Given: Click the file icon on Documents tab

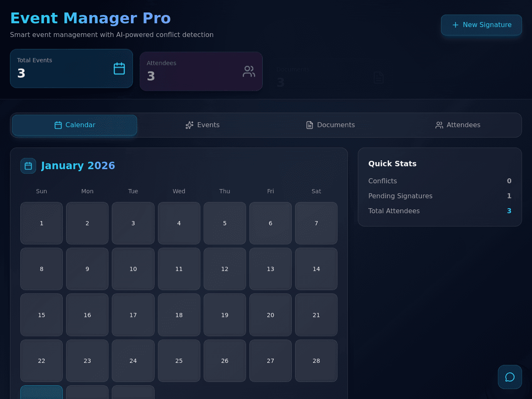Looking at the screenshot, I should (x=310, y=125).
